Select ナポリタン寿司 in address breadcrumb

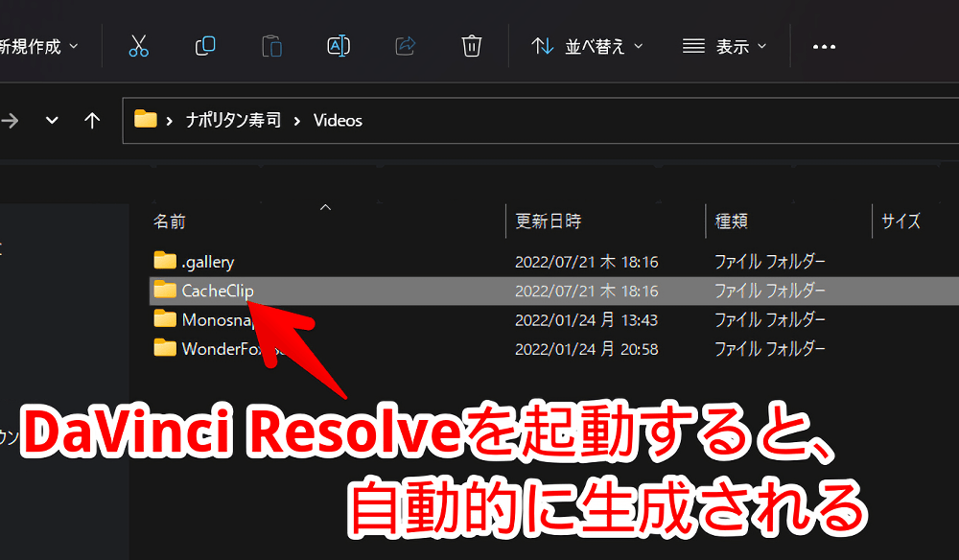click(x=233, y=121)
